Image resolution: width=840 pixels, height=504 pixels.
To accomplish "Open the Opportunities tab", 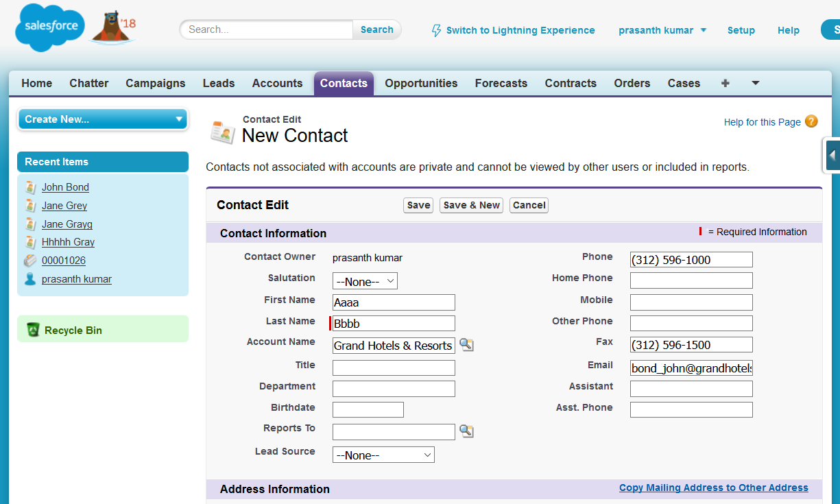I will 421,83.
